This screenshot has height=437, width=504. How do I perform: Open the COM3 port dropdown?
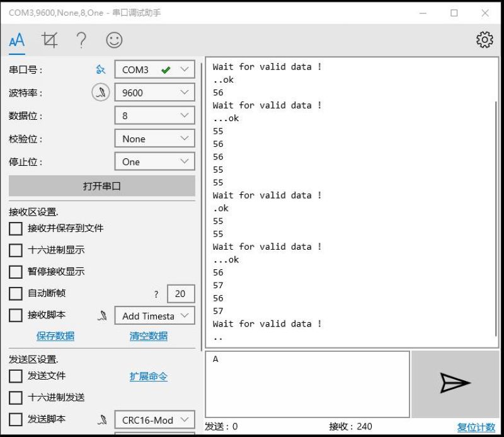pyautogui.click(x=154, y=69)
